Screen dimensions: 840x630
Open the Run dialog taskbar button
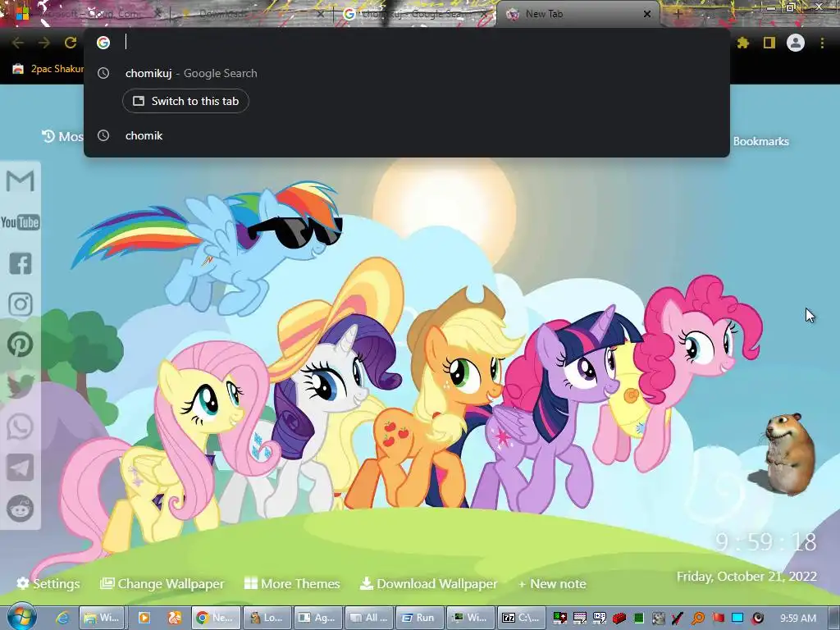tap(420, 618)
